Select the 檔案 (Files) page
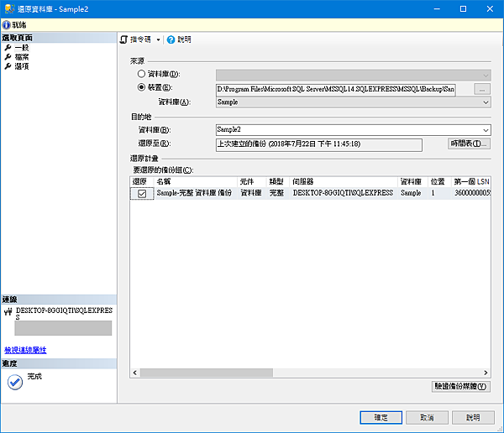 click(22, 57)
